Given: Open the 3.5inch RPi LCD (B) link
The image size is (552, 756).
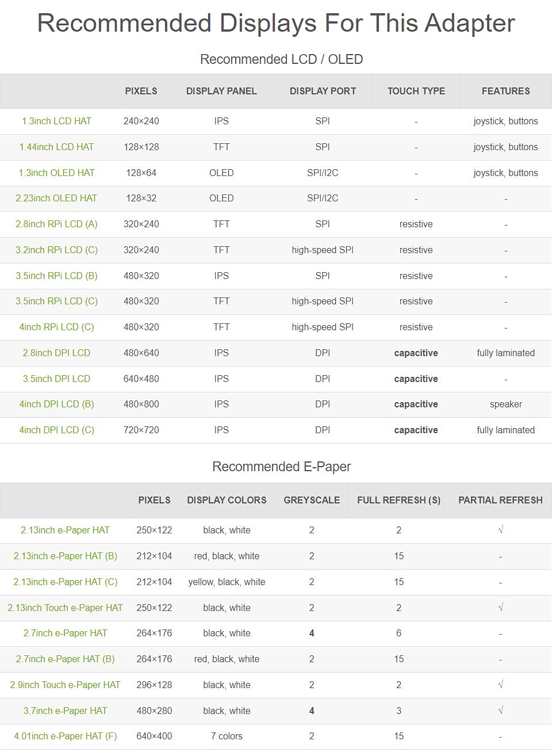Looking at the screenshot, I should click(x=56, y=276).
